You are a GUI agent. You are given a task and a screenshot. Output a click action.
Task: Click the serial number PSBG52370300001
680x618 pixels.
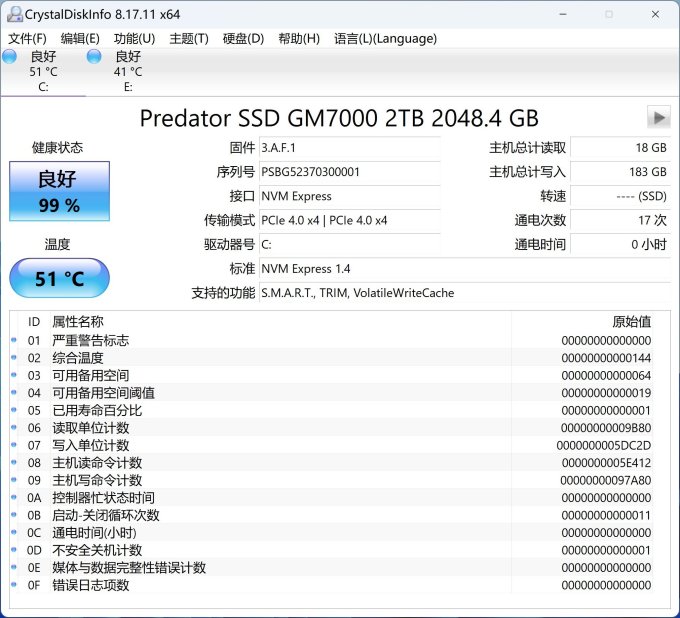tap(350, 172)
